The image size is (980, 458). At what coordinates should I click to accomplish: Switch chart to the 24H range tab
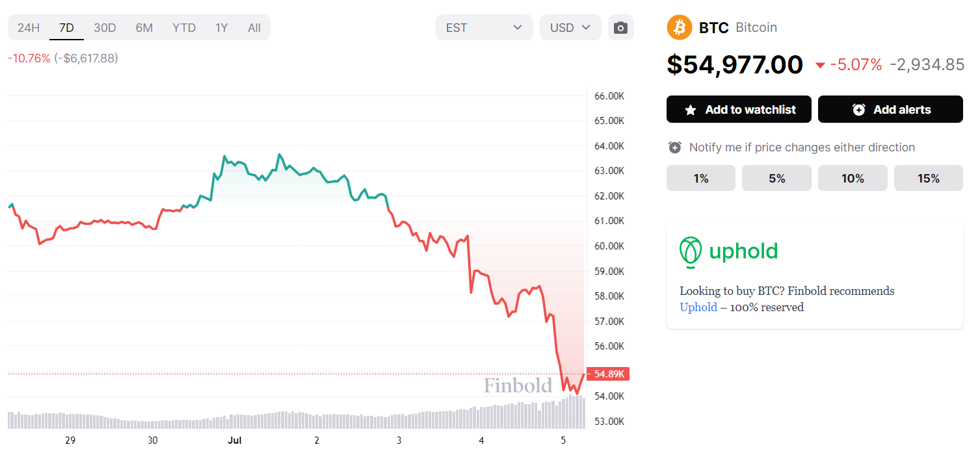[x=29, y=28]
